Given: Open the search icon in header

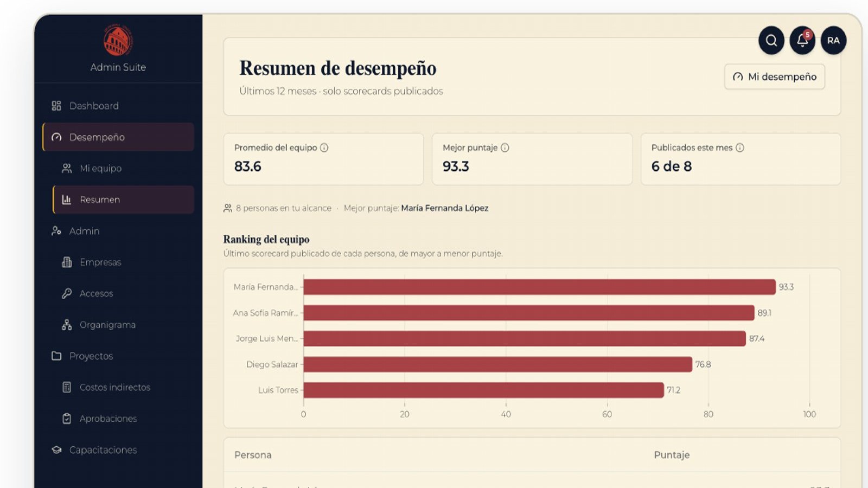Looking at the screenshot, I should [771, 40].
